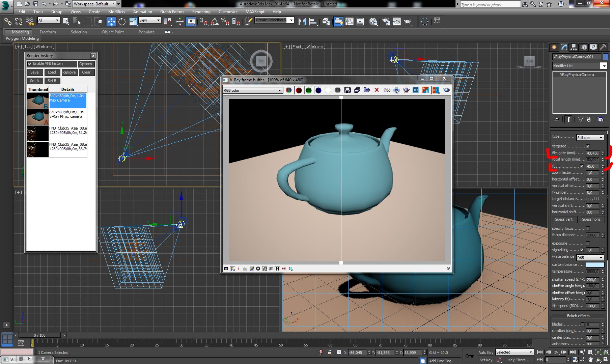Viewport: 613px width, 364px height.
Task: Enable the specify focus checkbox
Action: (x=588, y=229)
